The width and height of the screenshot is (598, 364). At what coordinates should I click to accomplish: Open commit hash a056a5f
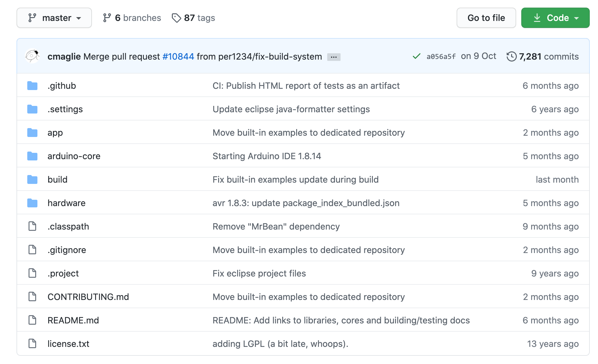pos(441,56)
